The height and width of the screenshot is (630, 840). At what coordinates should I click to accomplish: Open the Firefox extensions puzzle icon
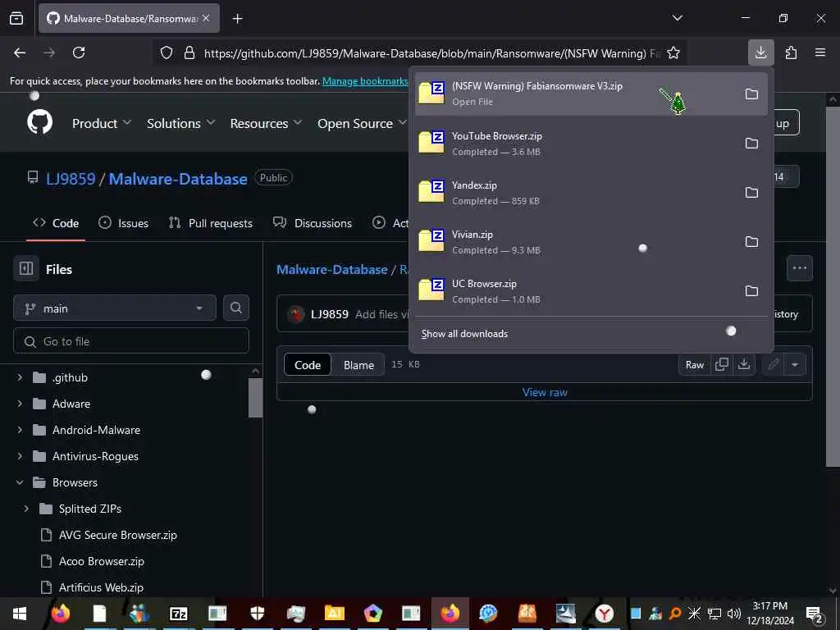[x=791, y=52]
